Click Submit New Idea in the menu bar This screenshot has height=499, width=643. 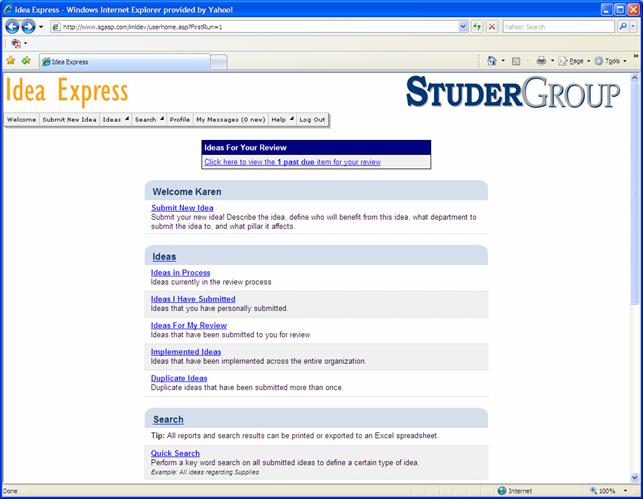(x=69, y=119)
